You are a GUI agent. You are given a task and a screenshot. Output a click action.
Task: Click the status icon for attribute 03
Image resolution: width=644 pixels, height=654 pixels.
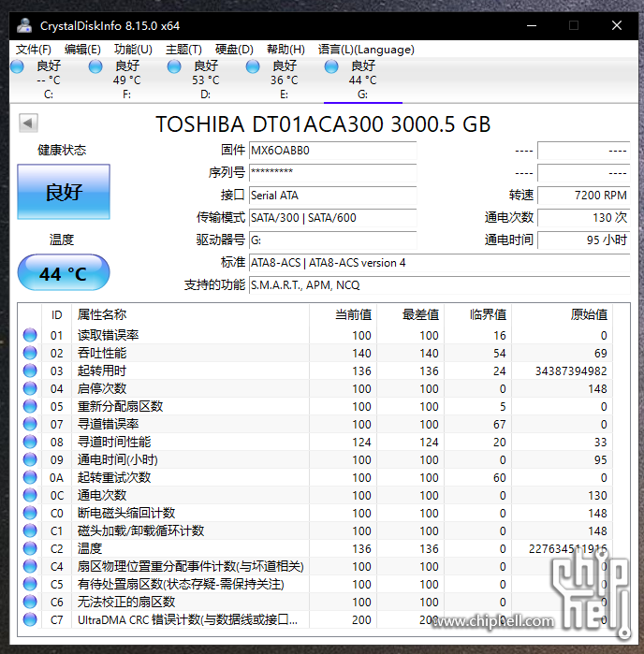(30, 371)
